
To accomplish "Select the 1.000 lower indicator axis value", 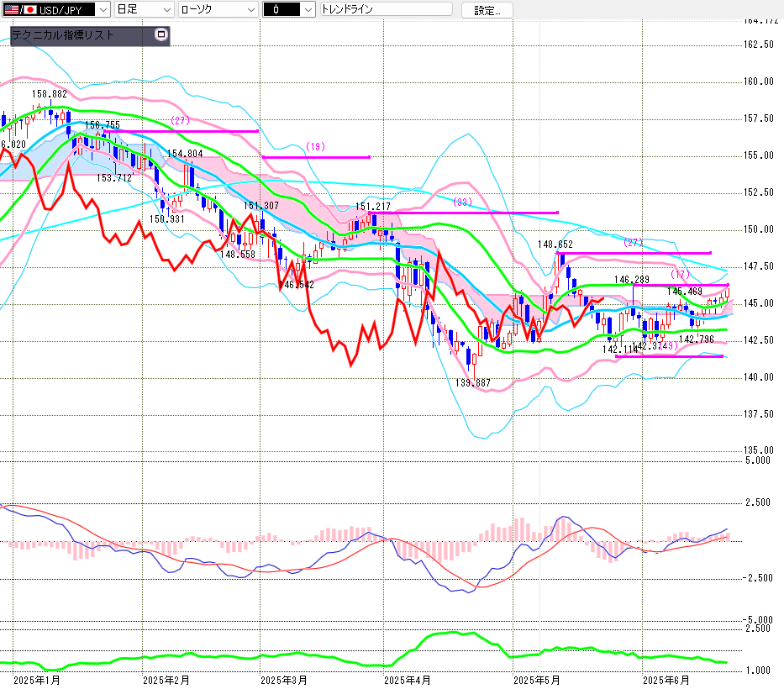I will coord(758,671).
